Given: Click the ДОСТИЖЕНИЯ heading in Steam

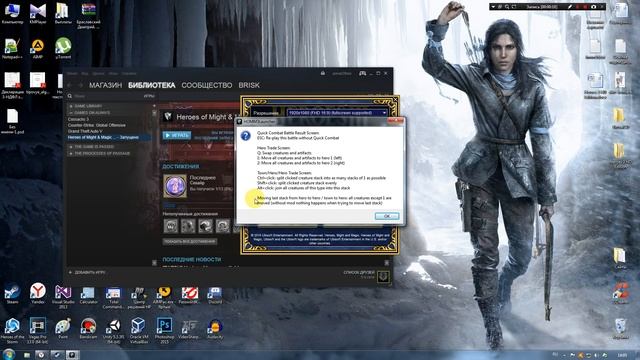Looking at the screenshot, I should (x=180, y=167).
